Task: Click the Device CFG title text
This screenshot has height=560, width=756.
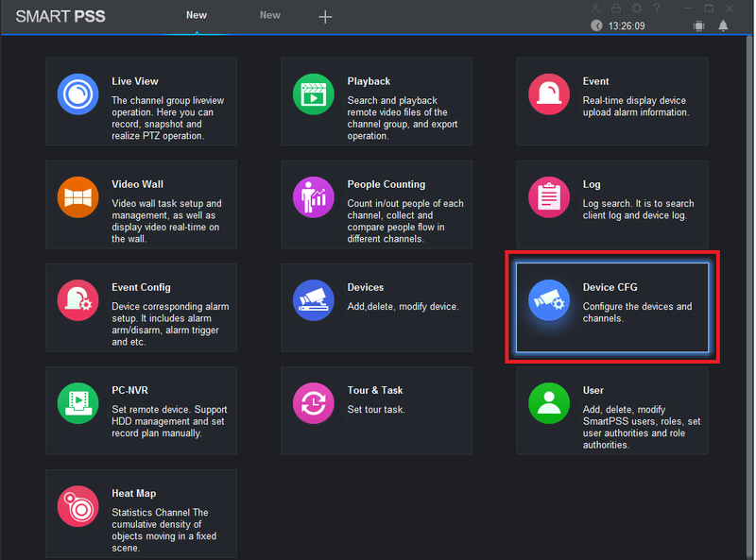Action: 610,287
